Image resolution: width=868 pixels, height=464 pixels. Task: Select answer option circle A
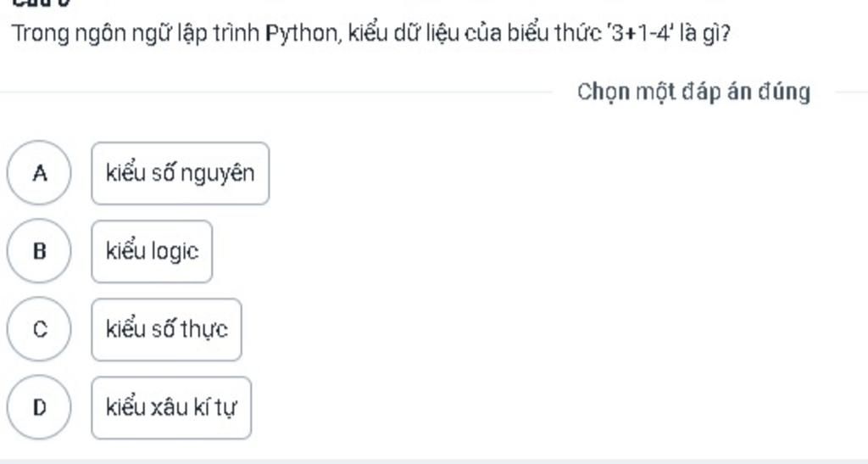(38, 173)
